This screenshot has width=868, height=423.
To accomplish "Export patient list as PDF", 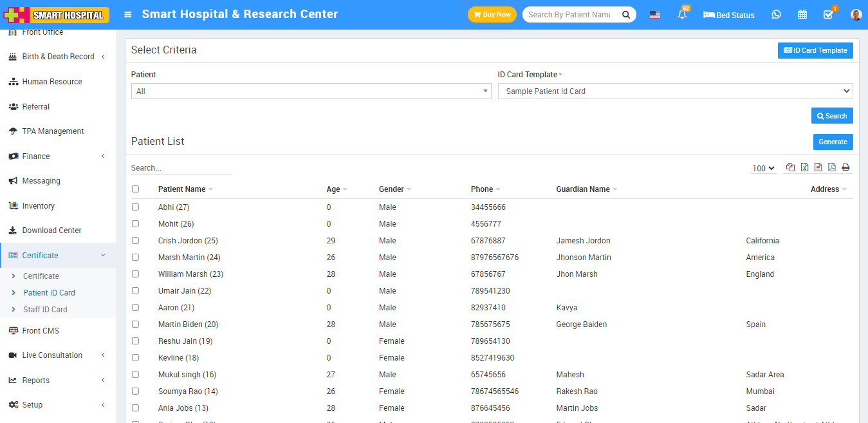I will point(831,167).
